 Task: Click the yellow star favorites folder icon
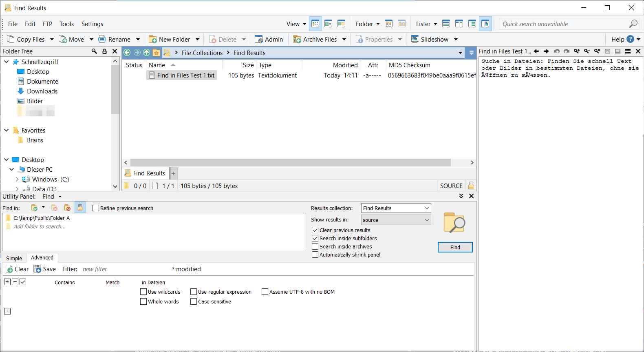(x=156, y=53)
